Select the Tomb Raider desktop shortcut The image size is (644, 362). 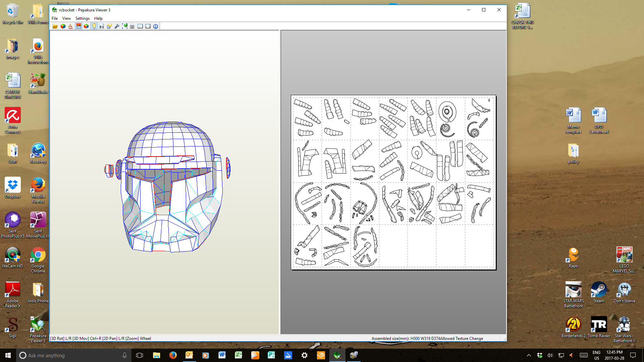coord(599,327)
